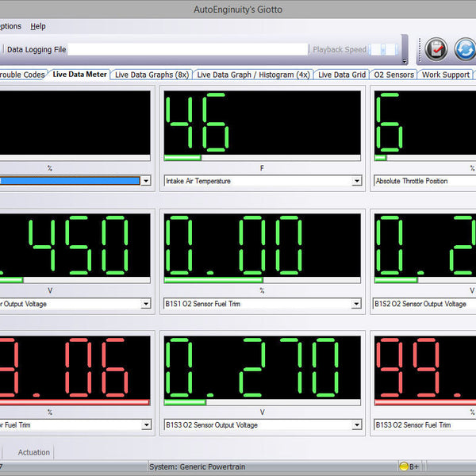Expand the Intake Air Temperature dropdown

pos(357,181)
